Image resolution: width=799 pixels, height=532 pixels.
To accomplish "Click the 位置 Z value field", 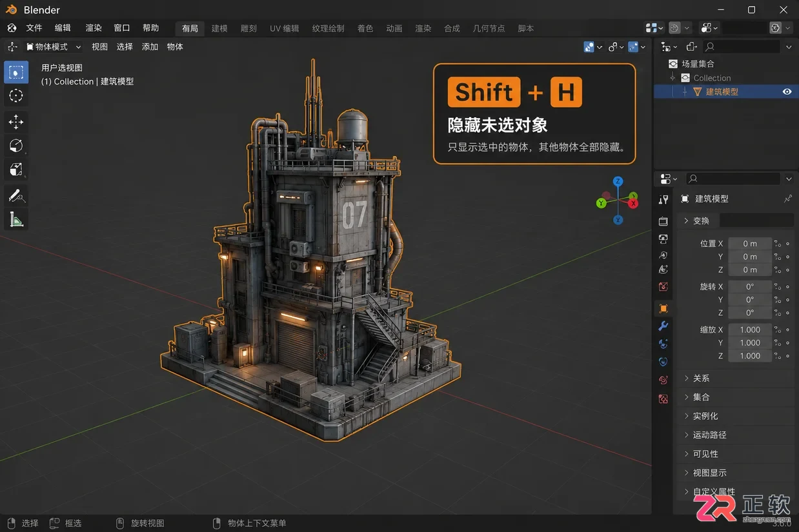I will (750, 270).
